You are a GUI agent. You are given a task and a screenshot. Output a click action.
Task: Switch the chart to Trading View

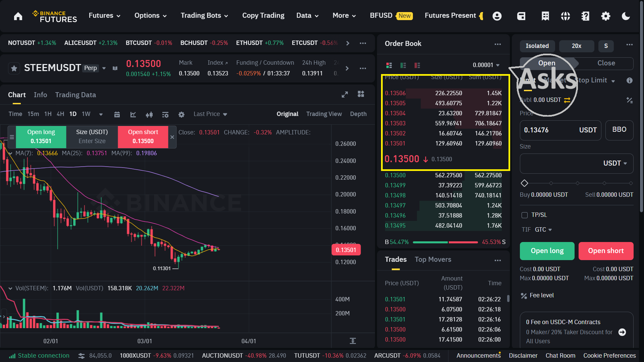point(324,114)
